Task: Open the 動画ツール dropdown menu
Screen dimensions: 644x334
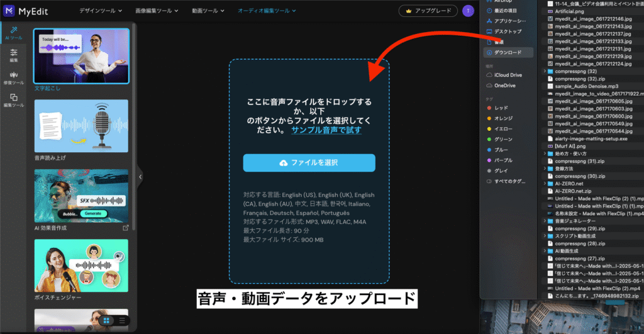Action: (x=208, y=11)
